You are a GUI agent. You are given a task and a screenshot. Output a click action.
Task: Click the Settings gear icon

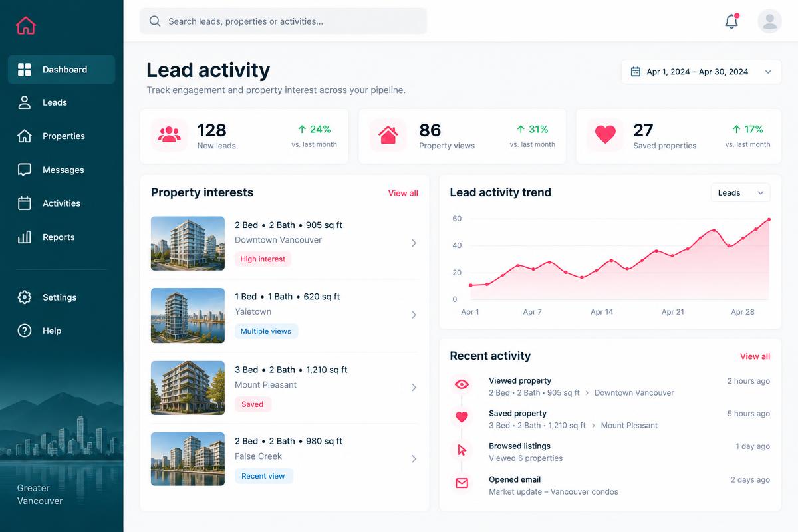pos(25,297)
